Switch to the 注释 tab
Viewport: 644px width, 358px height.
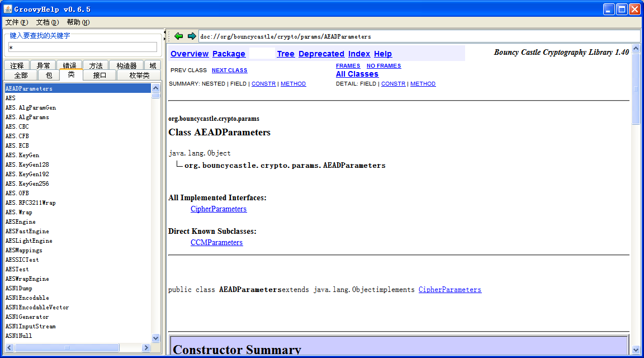[17, 65]
